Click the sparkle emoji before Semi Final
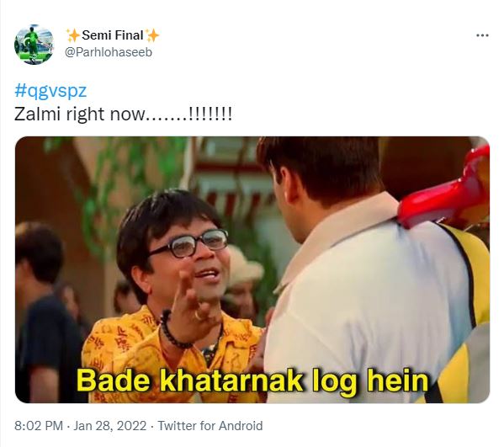The width and height of the screenshot is (504, 447). (x=72, y=35)
